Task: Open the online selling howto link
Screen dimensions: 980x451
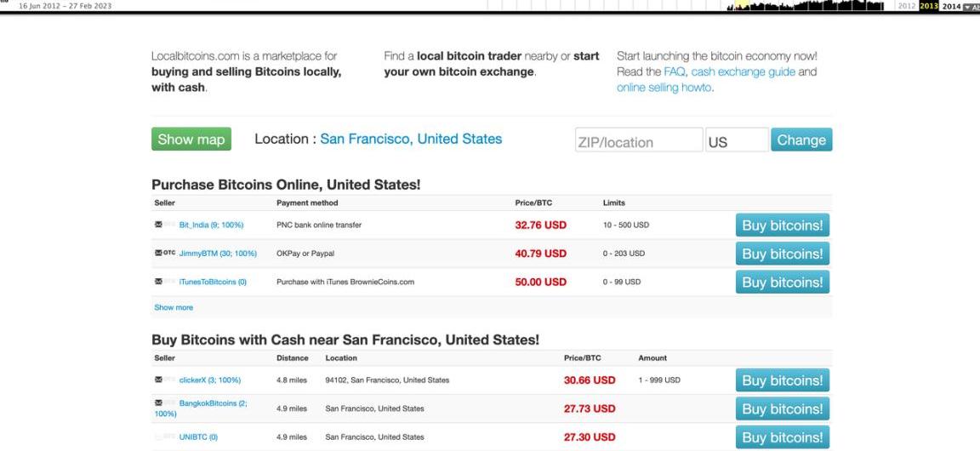Action: click(665, 88)
